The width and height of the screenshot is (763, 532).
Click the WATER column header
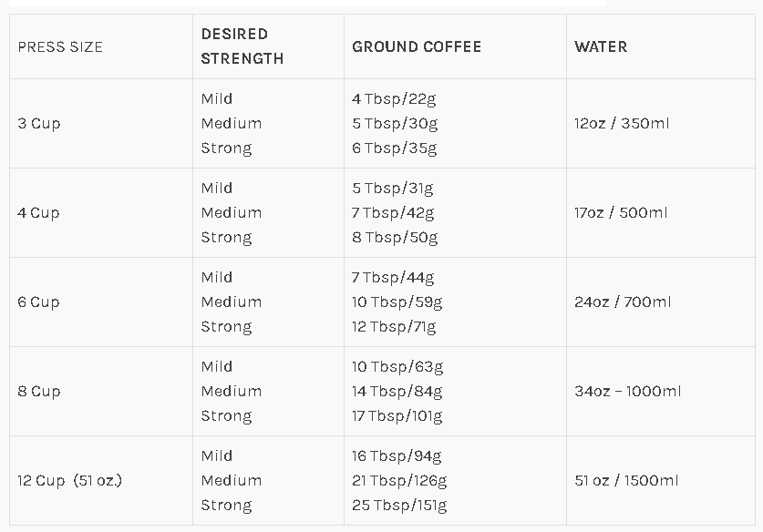[601, 46]
